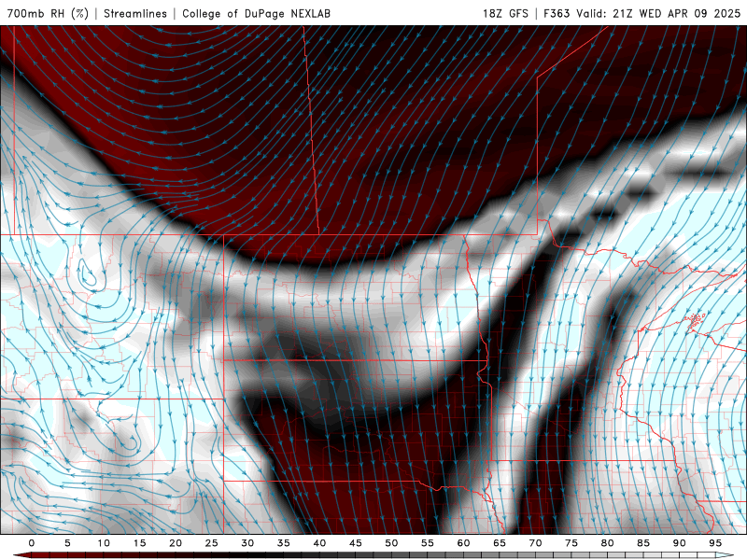Click the '75' colorbar scale label
The height and width of the screenshot is (560, 747).
click(x=571, y=543)
